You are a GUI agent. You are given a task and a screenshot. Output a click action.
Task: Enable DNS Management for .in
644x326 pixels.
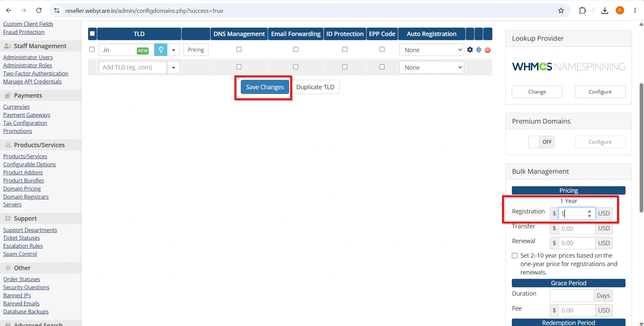coord(239,50)
